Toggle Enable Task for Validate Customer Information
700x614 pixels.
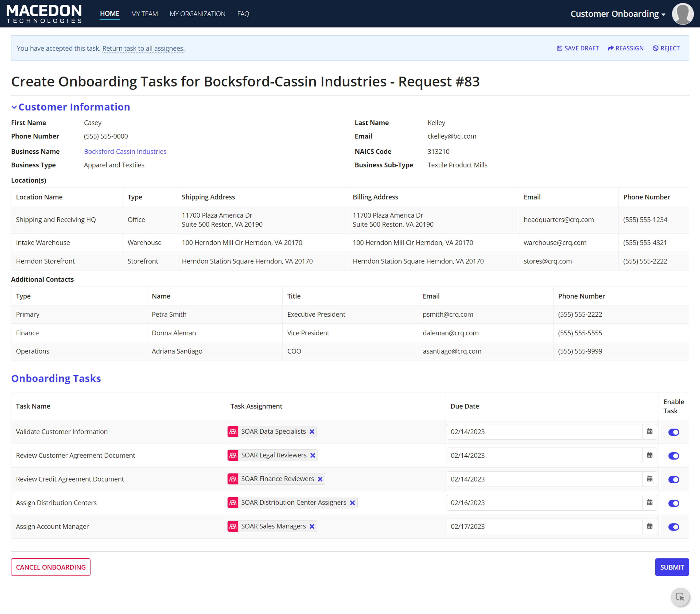[674, 432]
